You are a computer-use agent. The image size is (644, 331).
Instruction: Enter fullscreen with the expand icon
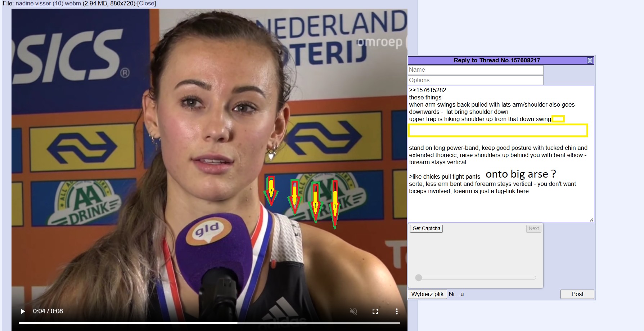click(375, 311)
